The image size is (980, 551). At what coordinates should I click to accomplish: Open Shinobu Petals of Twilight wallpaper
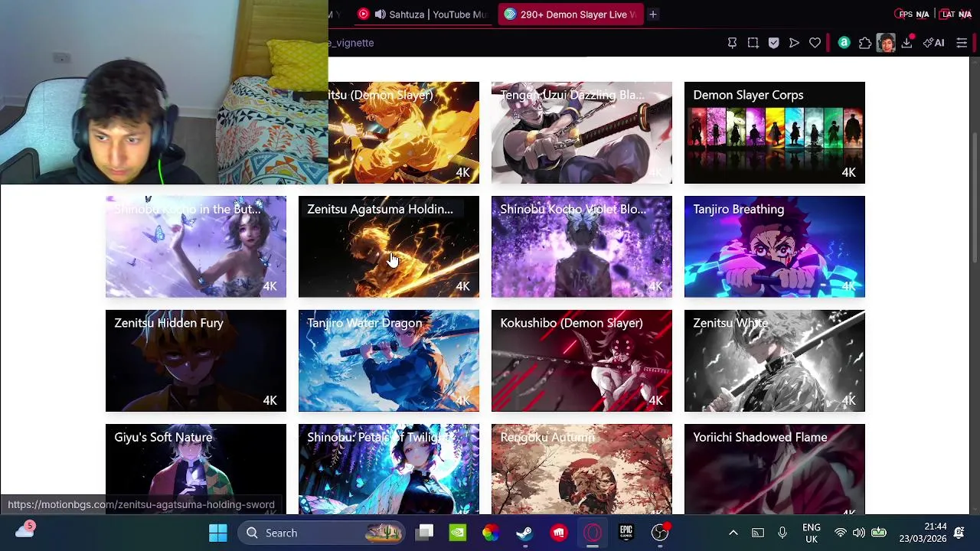click(x=389, y=468)
